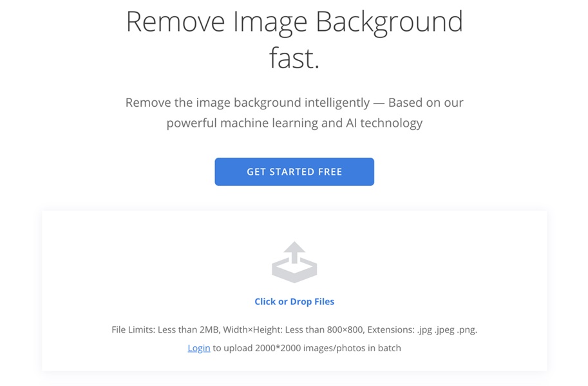Click the Width×Height: Less than 800×800 text
This screenshot has width=588, height=386.
(294, 330)
